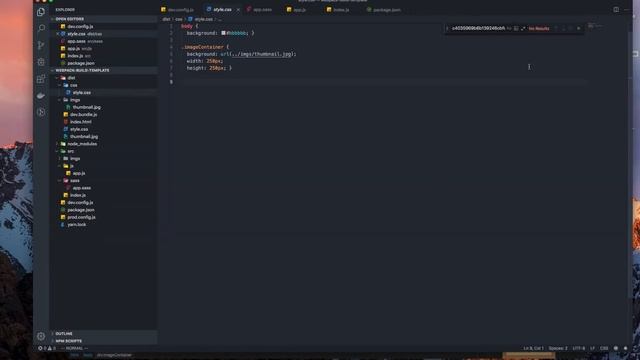Click errors and warnings count in status bar
This screenshot has width=640, height=360.
47,349
